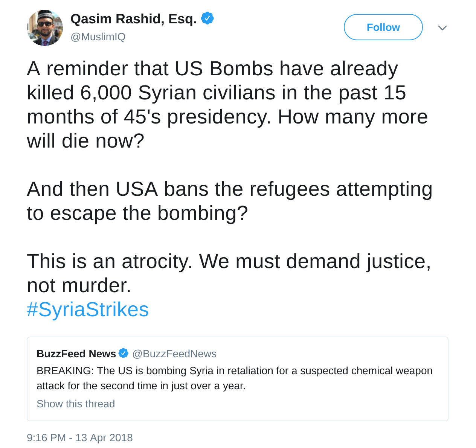Open the BuzzFeed News display name
The image size is (476, 448).
(x=76, y=354)
